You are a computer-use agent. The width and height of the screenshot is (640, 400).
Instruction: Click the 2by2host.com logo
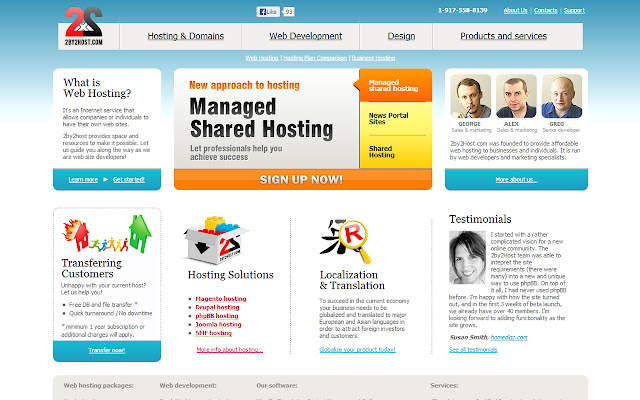84,26
